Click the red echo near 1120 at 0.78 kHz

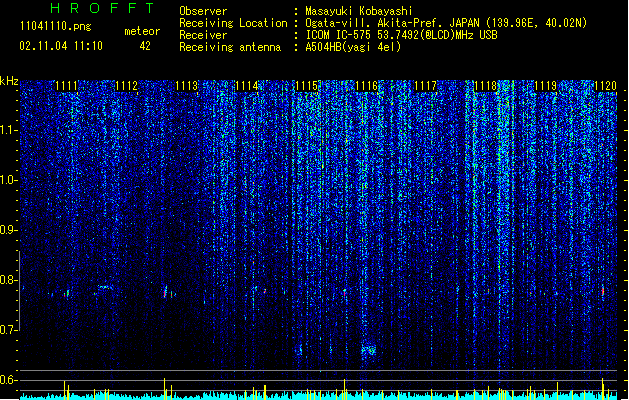pyautogui.click(x=603, y=291)
